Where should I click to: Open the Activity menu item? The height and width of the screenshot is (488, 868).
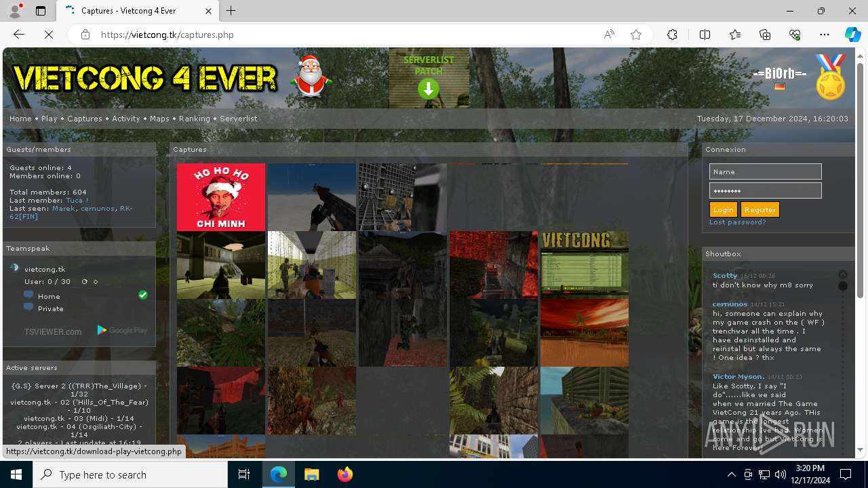click(126, 119)
